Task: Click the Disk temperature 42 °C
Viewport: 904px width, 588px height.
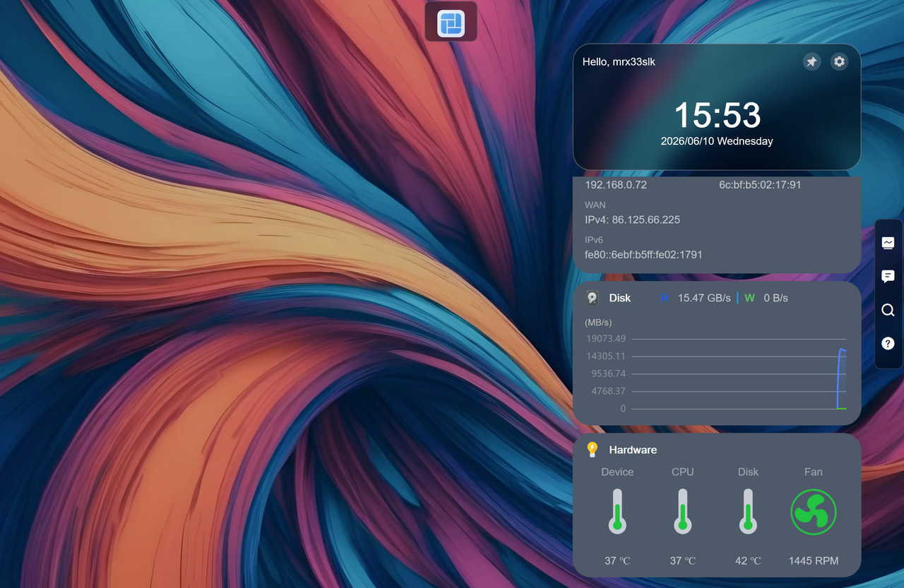Action: (x=748, y=560)
